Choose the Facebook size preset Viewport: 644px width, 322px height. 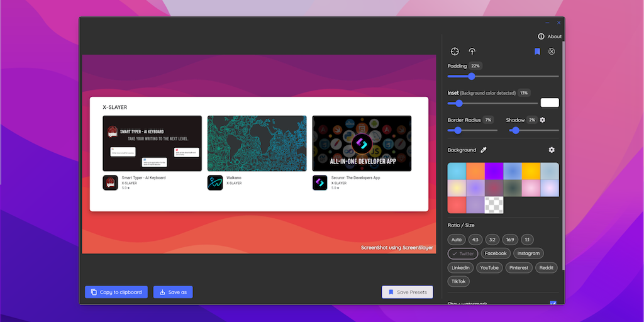coord(496,253)
